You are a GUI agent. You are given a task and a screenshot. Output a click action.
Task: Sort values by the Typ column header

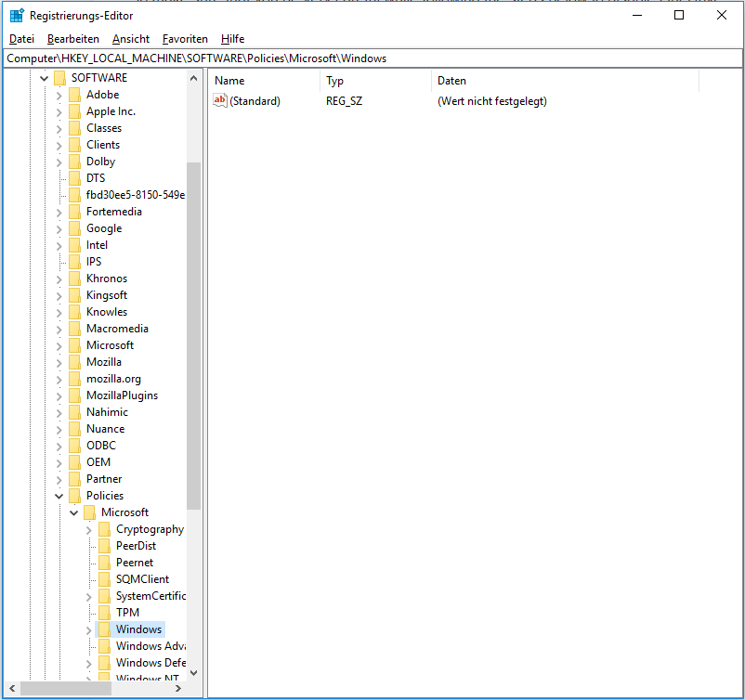coord(376,81)
